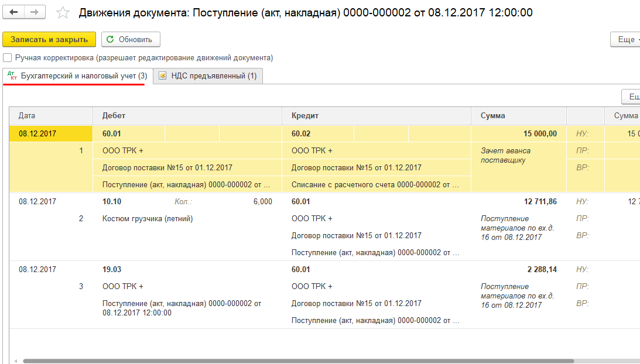Switch to НДС предъявленный (1) tab
The height and width of the screenshot is (364, 640).
click(208, 76)
